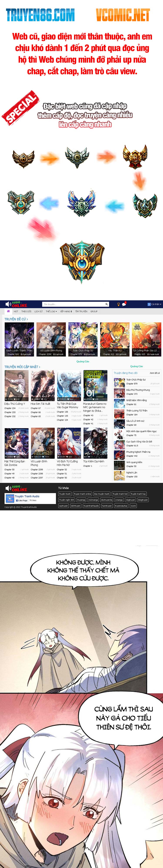The image size is (163, 868).
Task: Open Đấu Phá Thương Khung in sidebar
Action: pyautogui.click(x=138, y=390)
